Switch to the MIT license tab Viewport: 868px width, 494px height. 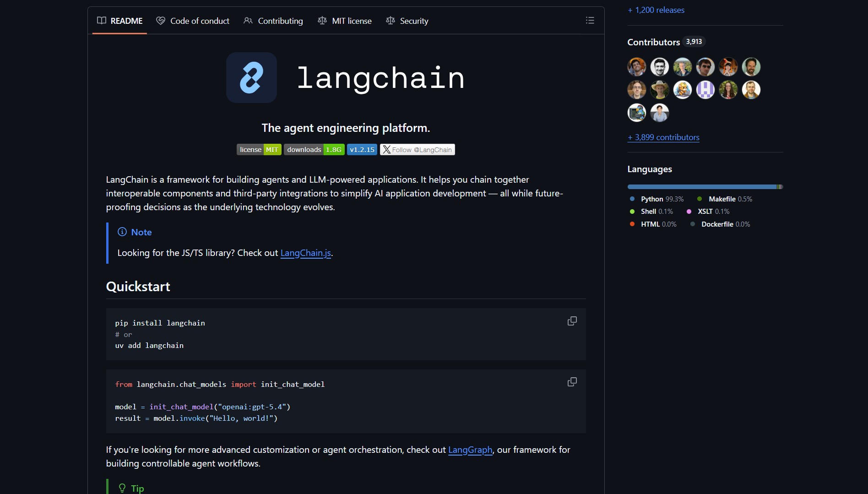345,21
